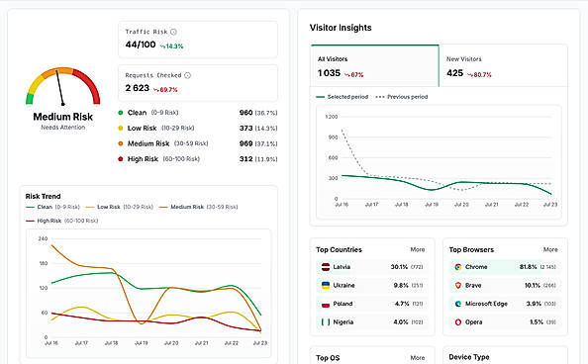Click the All Visitors downward trend arrow
Screen dimensions: 588x364
pyautogui.click(x=347, y=75)
